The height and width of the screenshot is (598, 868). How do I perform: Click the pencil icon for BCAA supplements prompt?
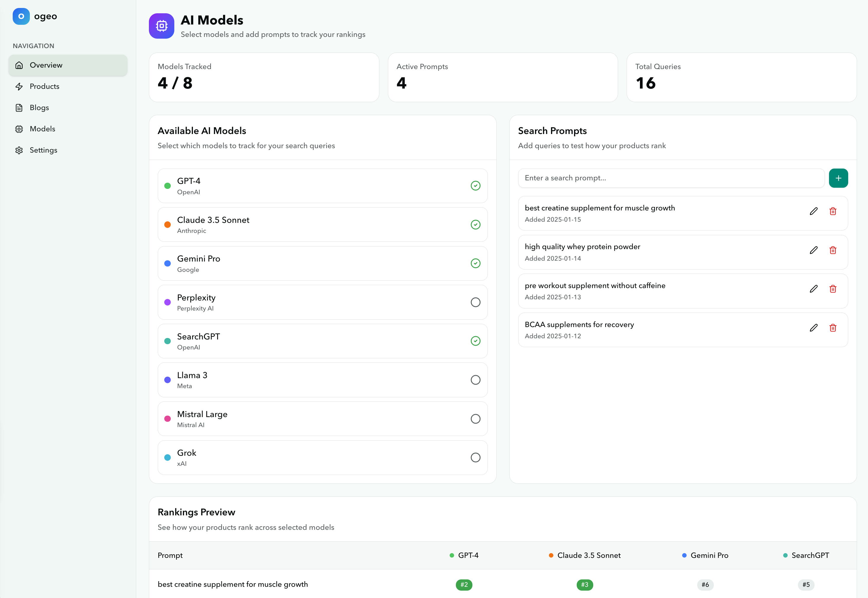[814, 328]
